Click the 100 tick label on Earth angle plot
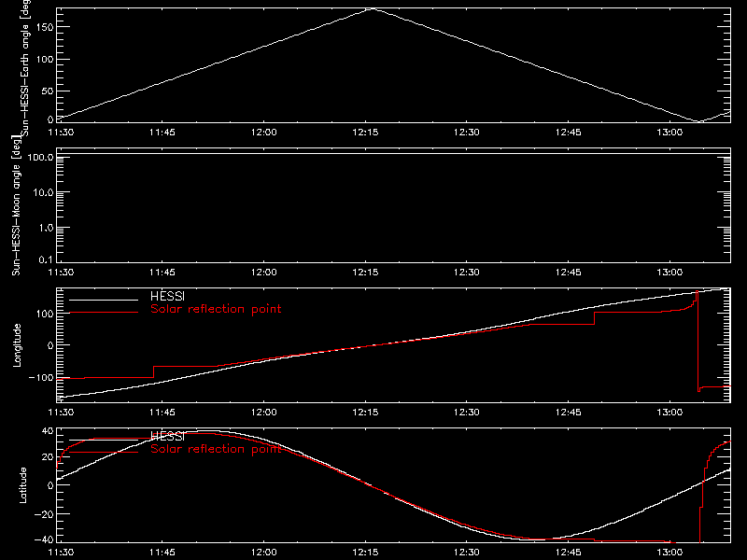The width and height of the screenshot is (747, 560). click(45, 60)
